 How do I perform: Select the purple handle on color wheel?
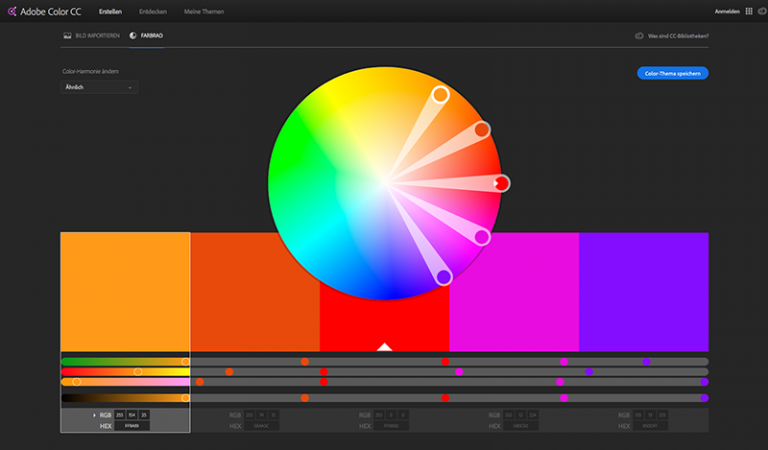click(x=444, y=277)
